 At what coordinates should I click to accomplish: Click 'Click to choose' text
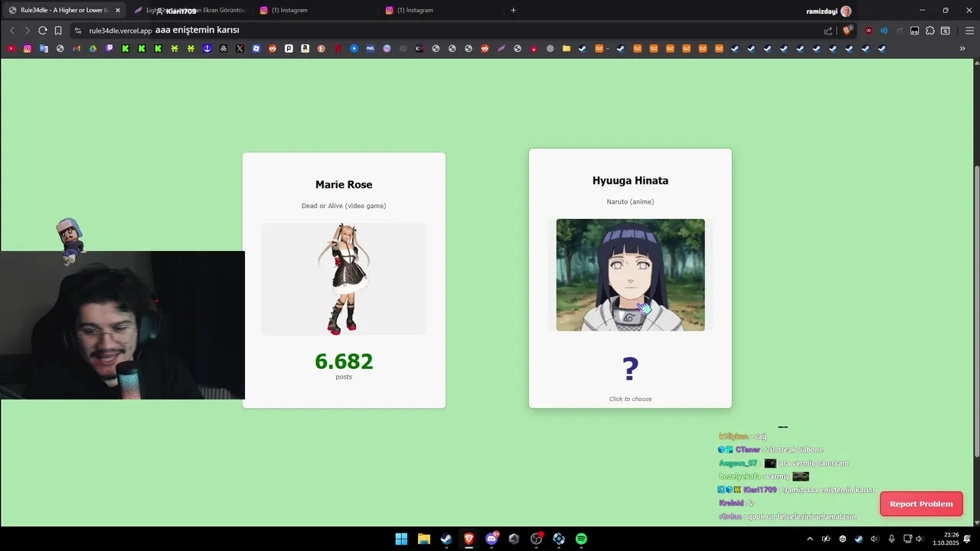click(630, 399)
